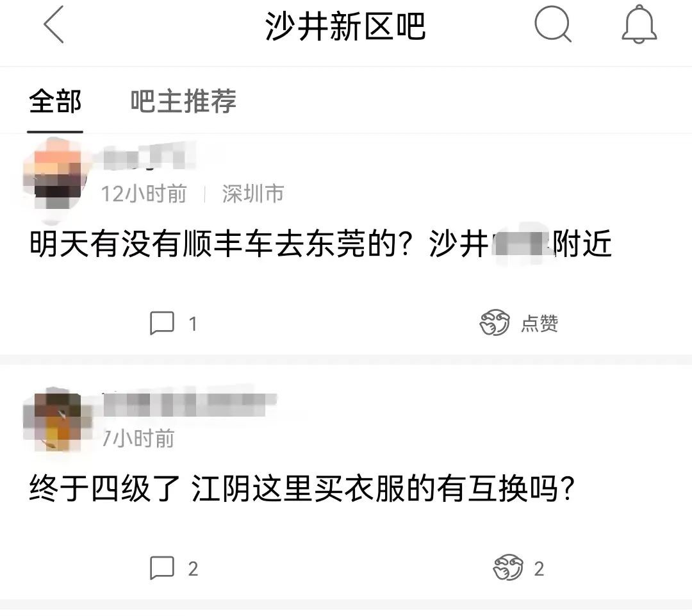Select the 全部 tab
692x616 pixels.
click(55, 101)
